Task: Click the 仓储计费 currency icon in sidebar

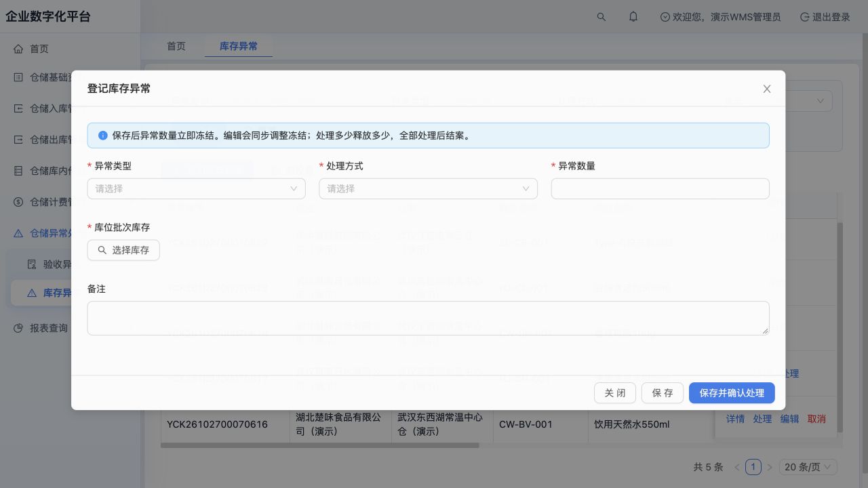Action: pos(18,202)
